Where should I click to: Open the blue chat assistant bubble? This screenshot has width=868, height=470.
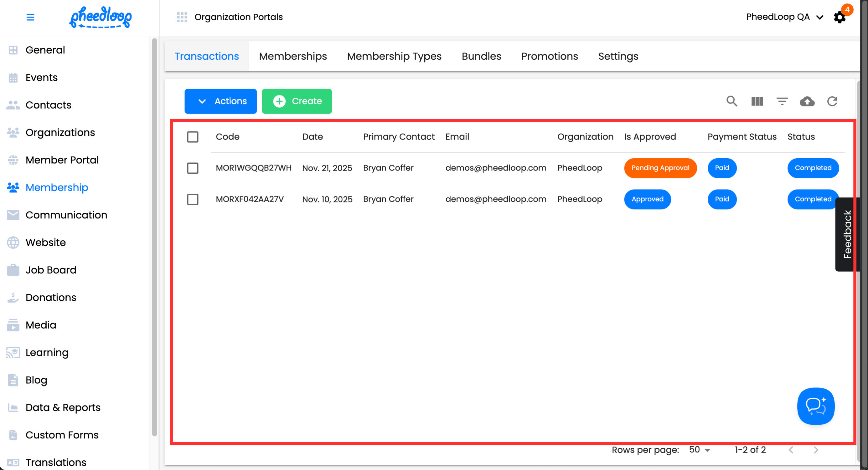coord(815,406)
